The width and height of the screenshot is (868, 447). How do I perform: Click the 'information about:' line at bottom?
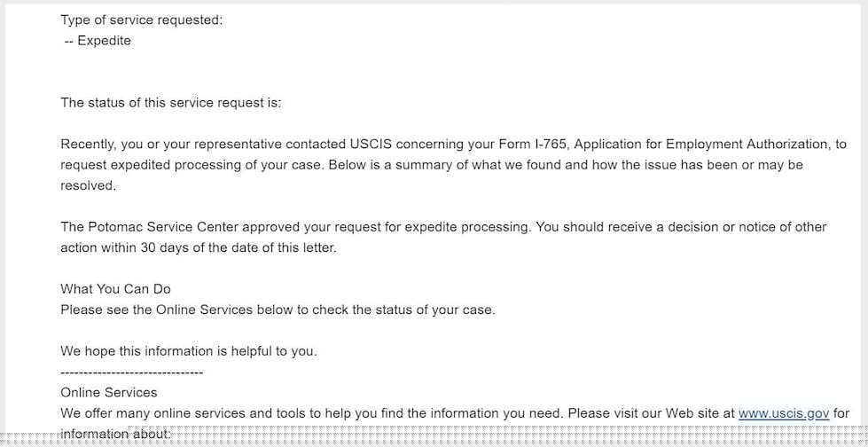113,435
